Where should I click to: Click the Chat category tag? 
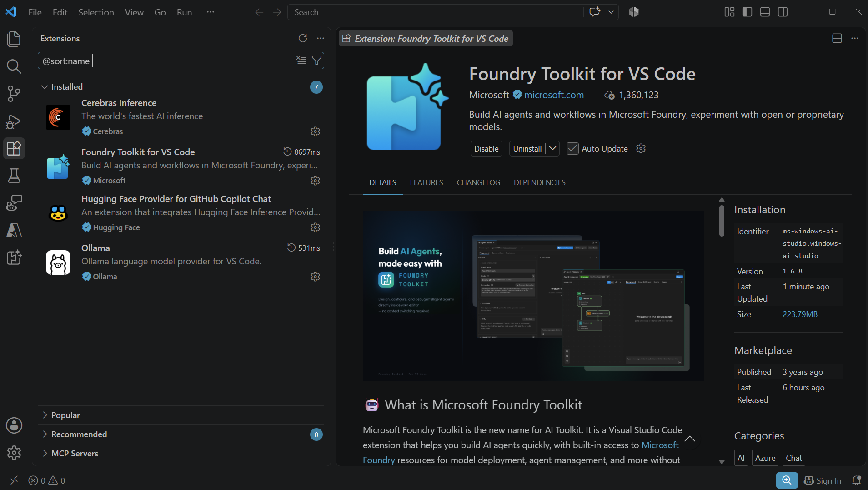click(x=794, y=458)
